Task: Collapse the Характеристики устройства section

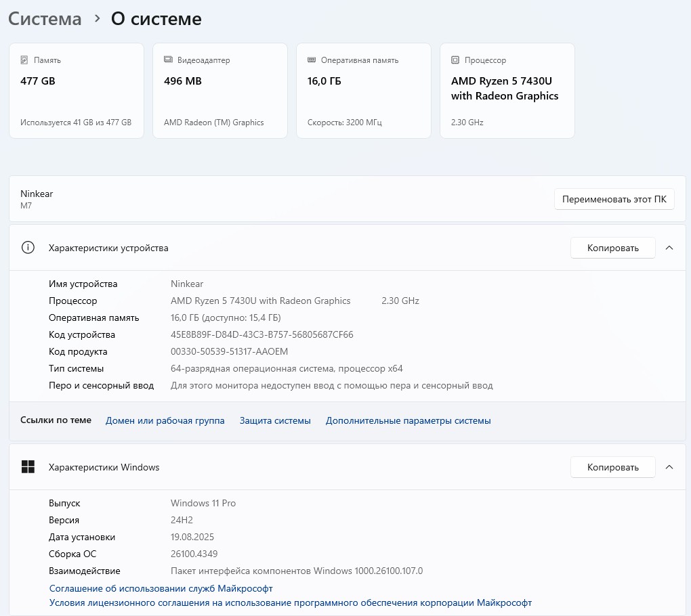Action: click(669, 248)
